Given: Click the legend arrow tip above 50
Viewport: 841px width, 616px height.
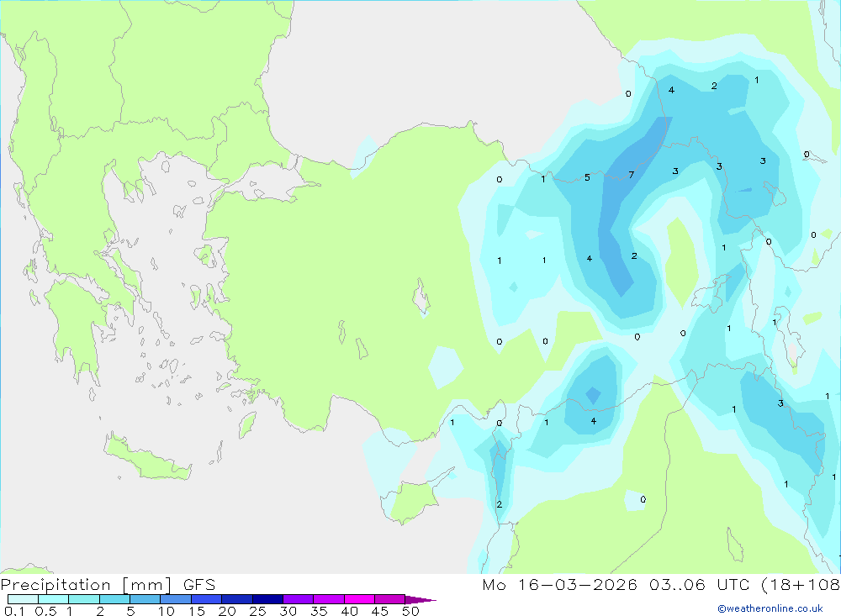Looking at the screenshot, I should pyautogui.click(x=420, y=599).
